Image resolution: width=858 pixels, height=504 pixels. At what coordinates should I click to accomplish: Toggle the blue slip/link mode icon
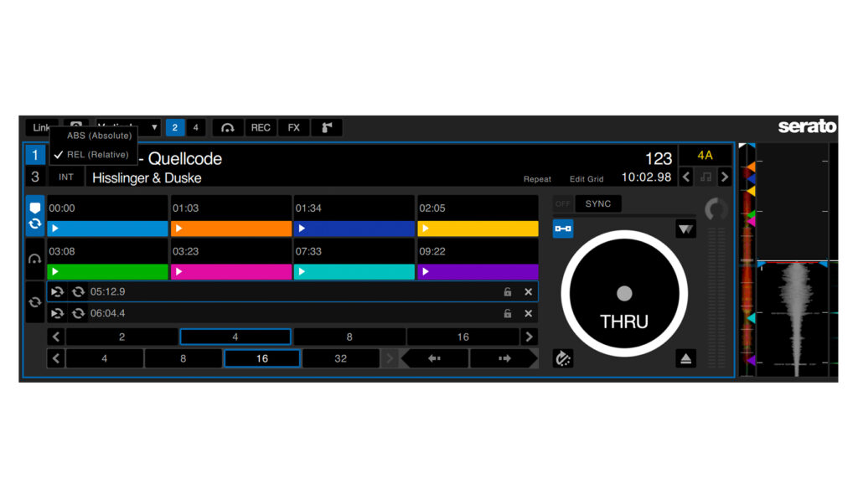[563, 229]
